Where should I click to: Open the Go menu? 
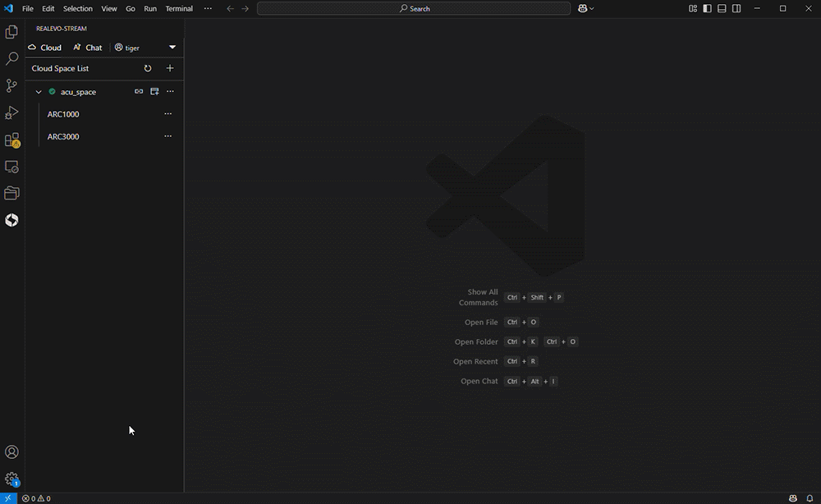131,8
